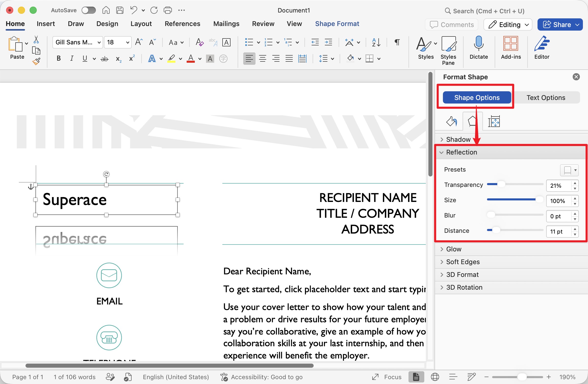Open the Shape Format tab
588x384 pixels.
pos(337,24)
